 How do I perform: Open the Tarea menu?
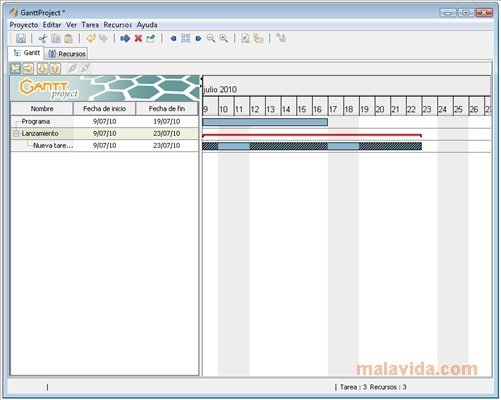click(90, 25)
